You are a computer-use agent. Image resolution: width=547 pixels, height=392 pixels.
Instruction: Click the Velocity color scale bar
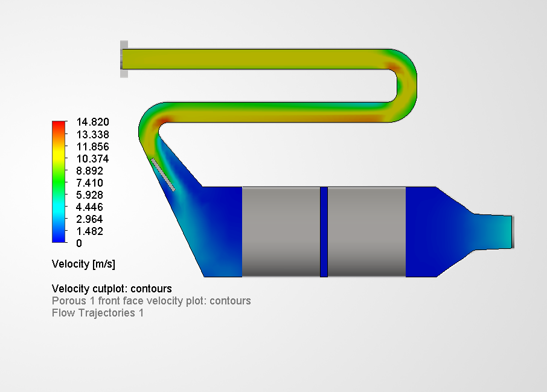[x=58, y=181]
